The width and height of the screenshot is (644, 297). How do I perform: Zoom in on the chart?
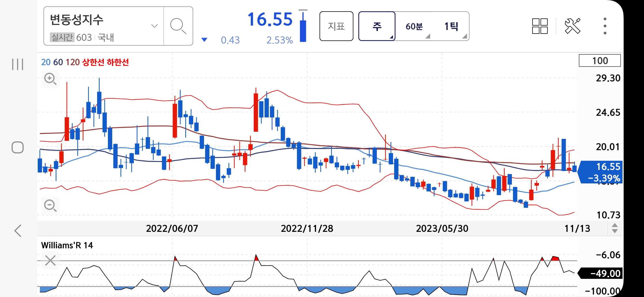[50, 79]
